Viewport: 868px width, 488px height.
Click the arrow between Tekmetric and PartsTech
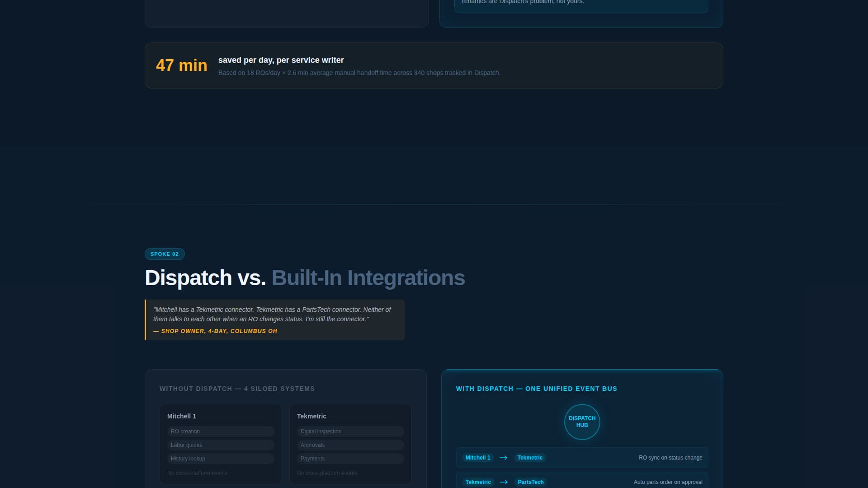(503, 482)
